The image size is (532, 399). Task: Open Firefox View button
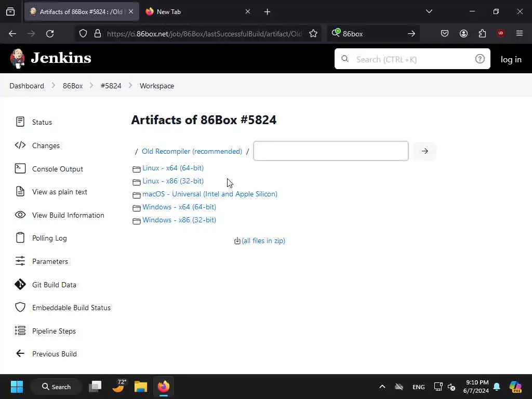coord(10,12)
